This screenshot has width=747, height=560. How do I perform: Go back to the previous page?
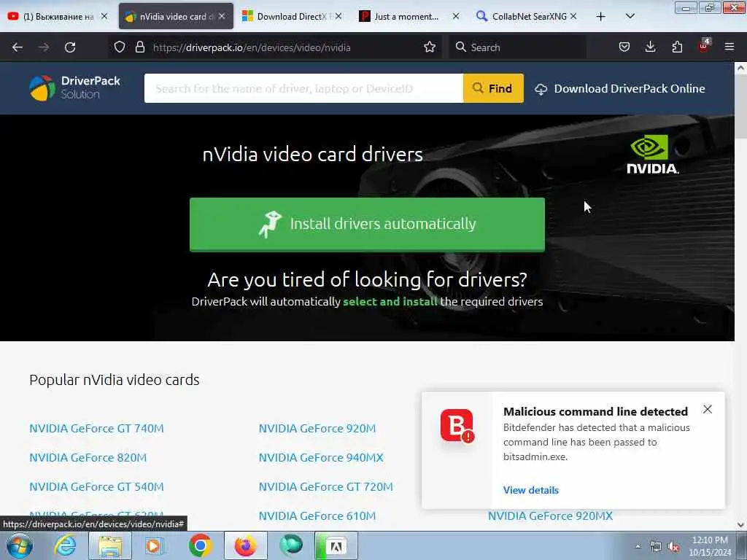point(18,47)
